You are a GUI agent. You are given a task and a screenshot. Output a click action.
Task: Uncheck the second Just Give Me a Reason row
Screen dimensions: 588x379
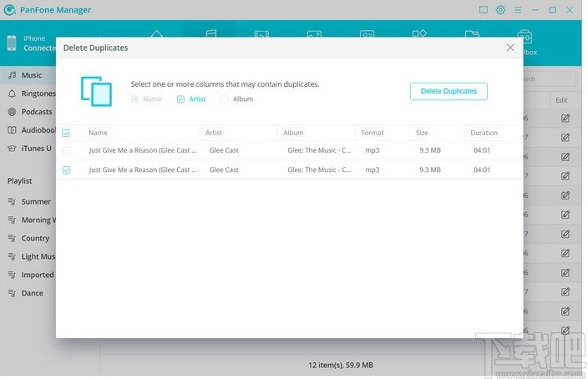(66, 170)
